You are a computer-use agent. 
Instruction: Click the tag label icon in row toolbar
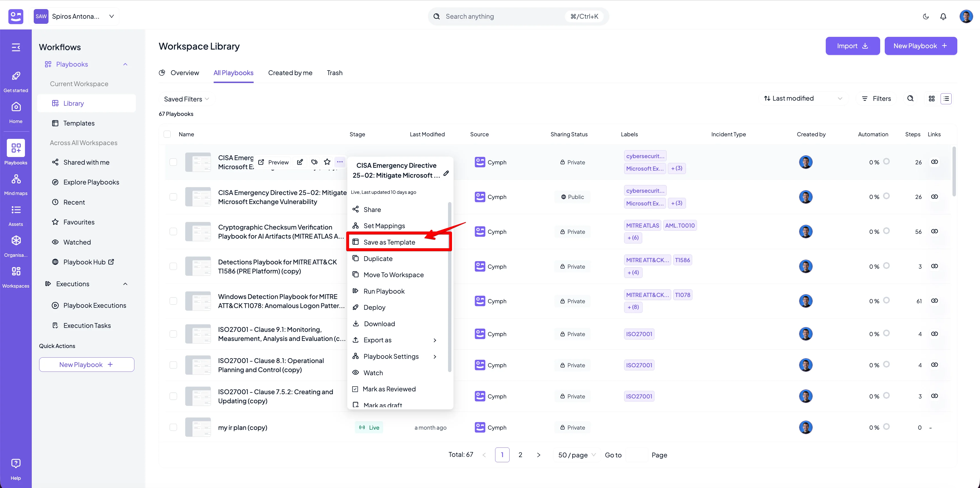(314, 162)
